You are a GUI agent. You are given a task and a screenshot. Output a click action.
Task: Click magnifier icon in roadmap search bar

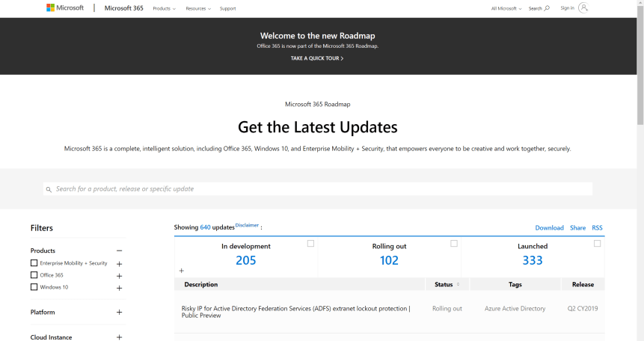[x=49, y=189]
